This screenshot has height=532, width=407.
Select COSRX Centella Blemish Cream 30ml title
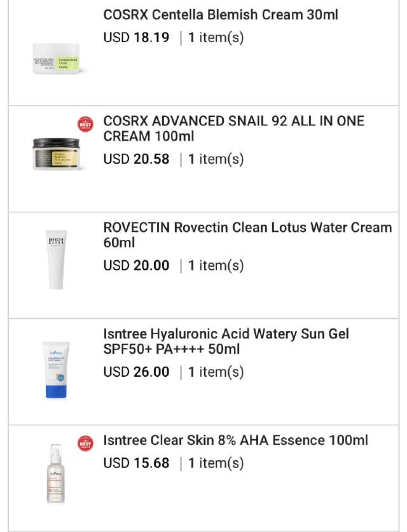click(221, 15)
